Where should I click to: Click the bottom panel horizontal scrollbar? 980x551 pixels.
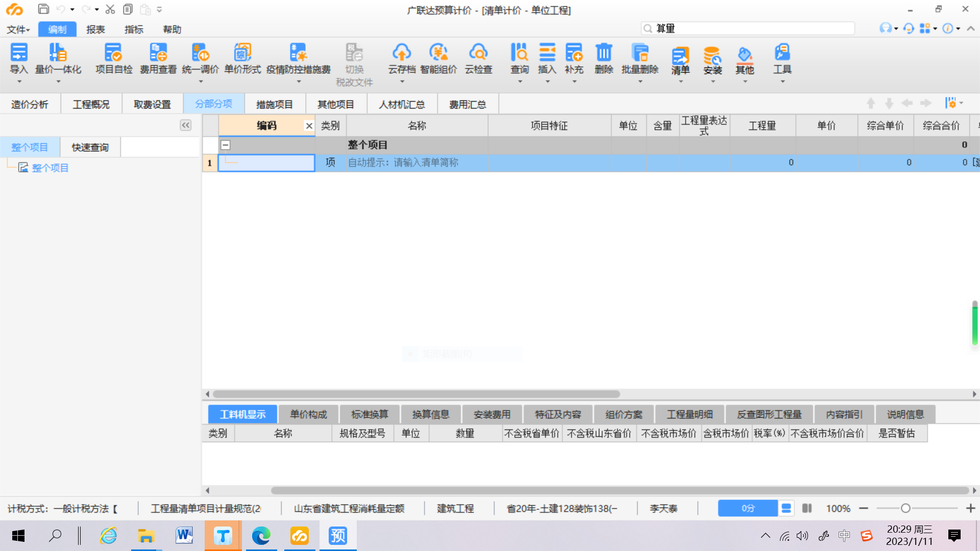click(x=620, y=490)
